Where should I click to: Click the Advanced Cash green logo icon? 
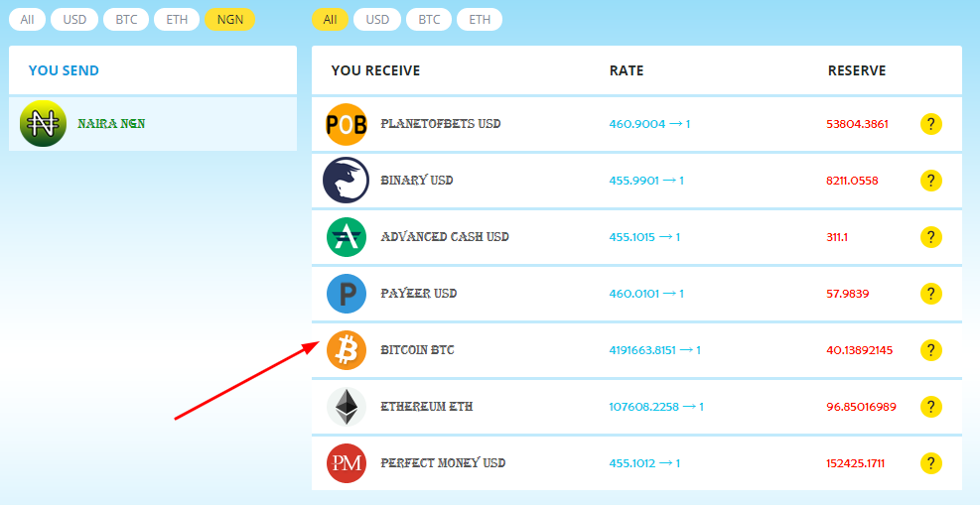click(347, 237)
